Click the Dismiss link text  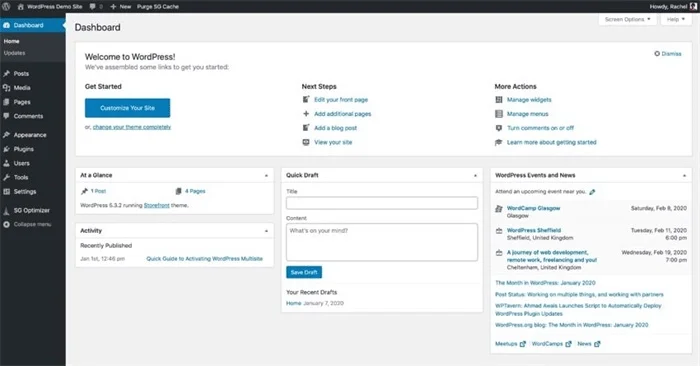671,54
